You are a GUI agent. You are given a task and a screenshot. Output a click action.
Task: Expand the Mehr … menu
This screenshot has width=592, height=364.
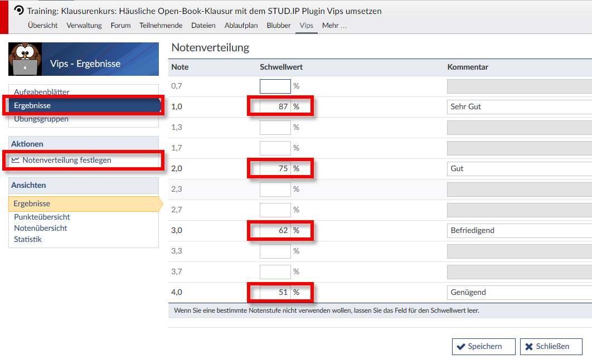[334, 25]
